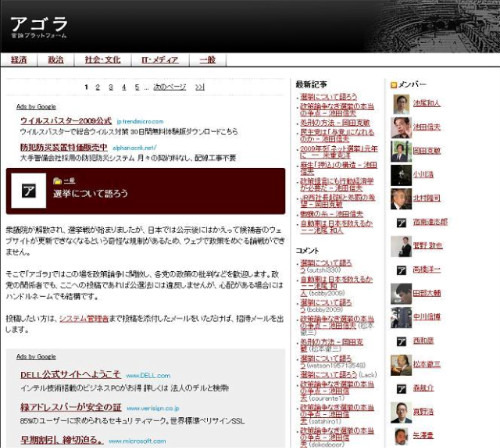Open DELL公式サイトへようこそ ad link
Viewport: 500px width, 448px height.
coord(70,375)
